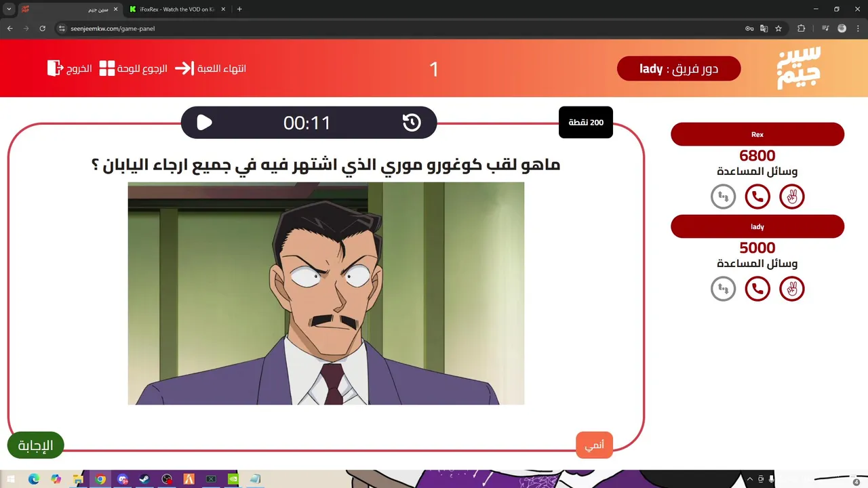Use Rex team's phone call helper

click(757, 197)
